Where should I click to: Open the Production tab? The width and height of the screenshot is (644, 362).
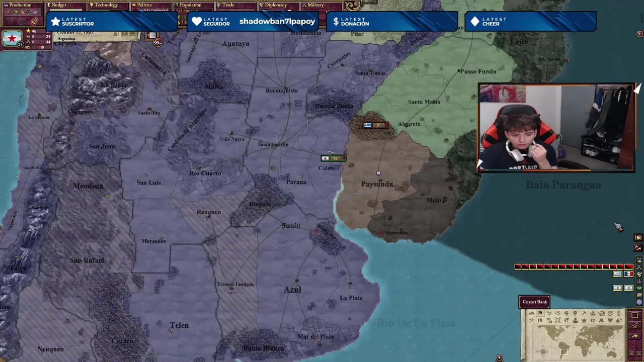[x=20, y=5]
